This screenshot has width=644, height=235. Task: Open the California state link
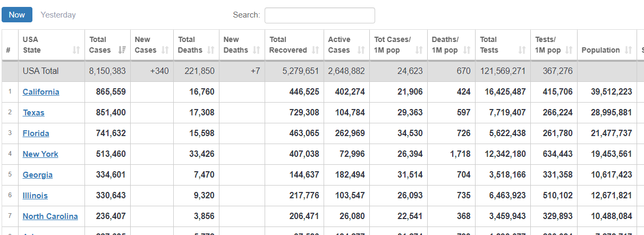coord(41,92)
